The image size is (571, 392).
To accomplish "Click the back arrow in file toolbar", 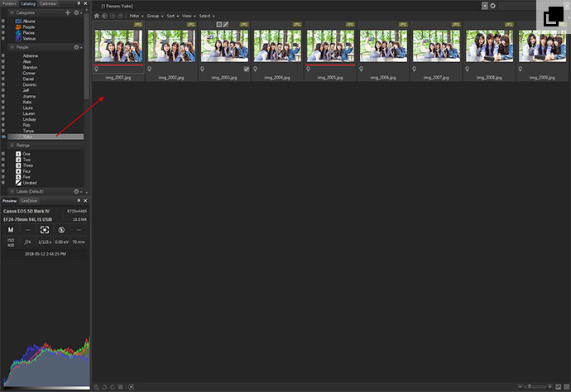I will tap(104, 16).
